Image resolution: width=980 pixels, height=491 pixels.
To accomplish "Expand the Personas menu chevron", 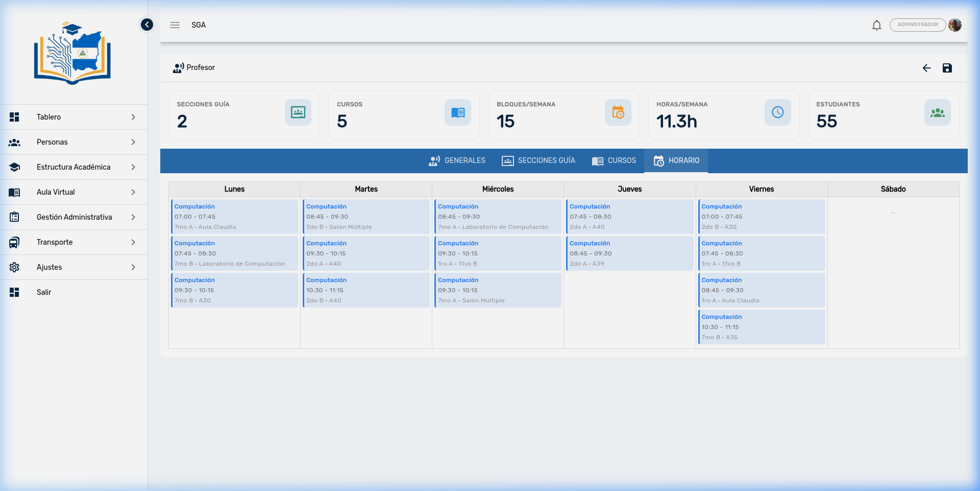I will click(x=133, y=142).
